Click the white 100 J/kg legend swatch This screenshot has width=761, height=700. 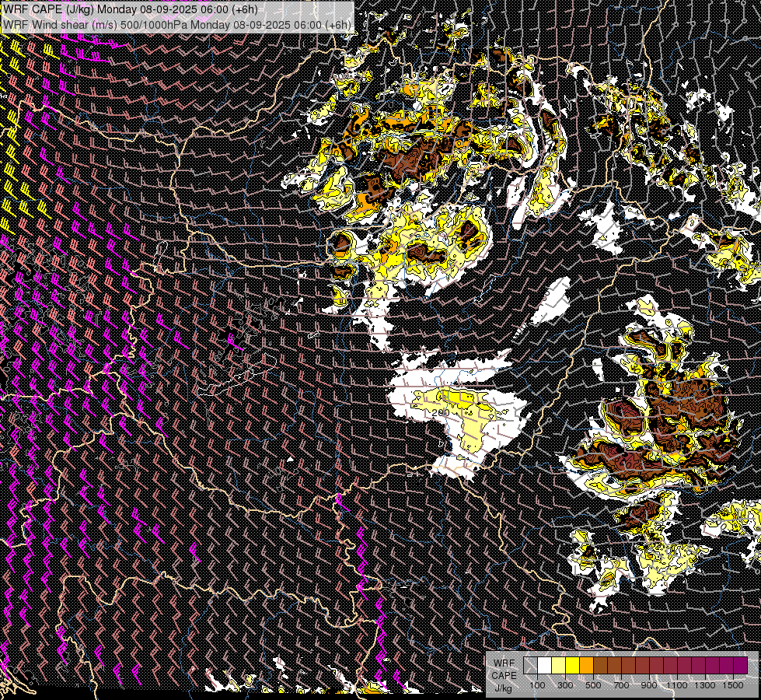point(545,666)
